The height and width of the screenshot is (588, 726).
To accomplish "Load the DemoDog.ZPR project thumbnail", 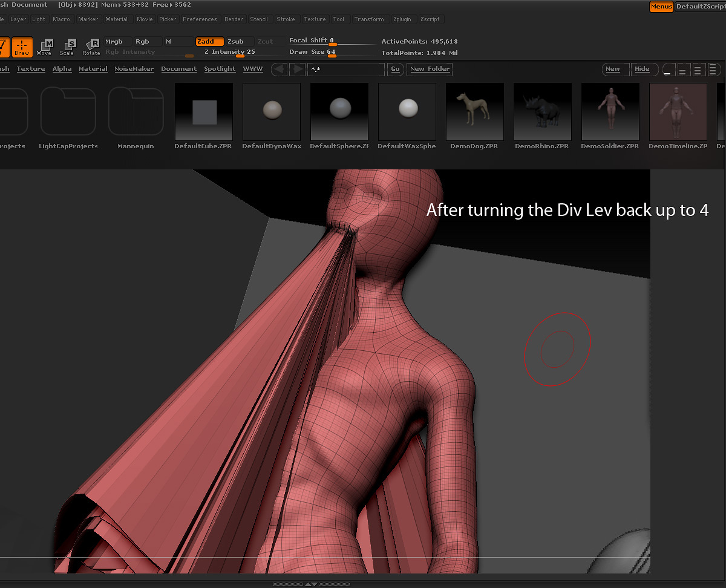I will click(x=474, y=112).
